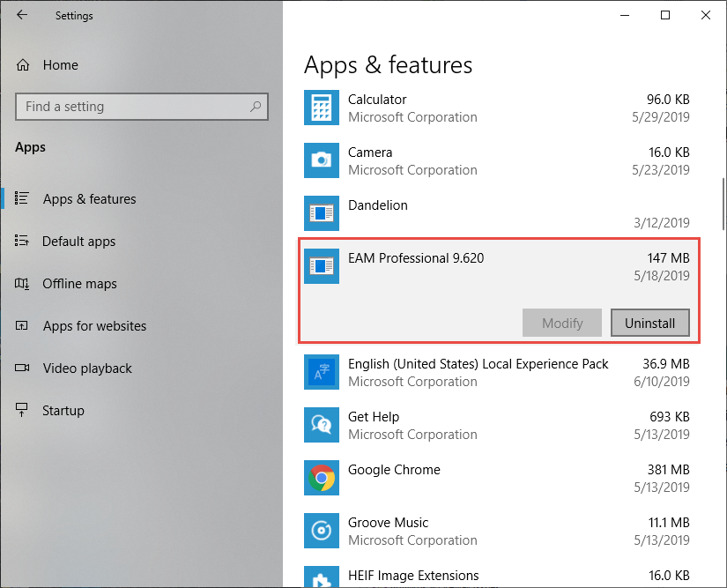Click the EAM Professional app icon
The width and height of the screenshot is (727, 588).
322,266
